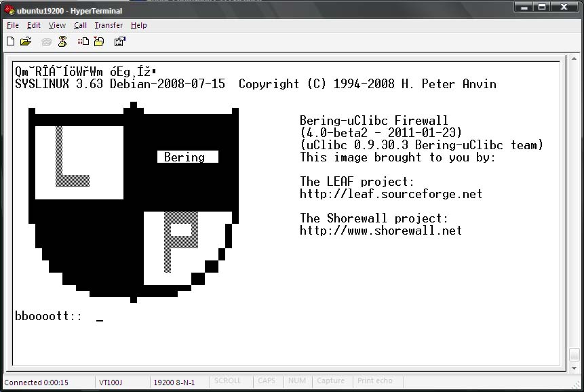This screenshot has height=392, width=584.
Task: Close the HyperTerminal window
Action: tap(564, 7)
